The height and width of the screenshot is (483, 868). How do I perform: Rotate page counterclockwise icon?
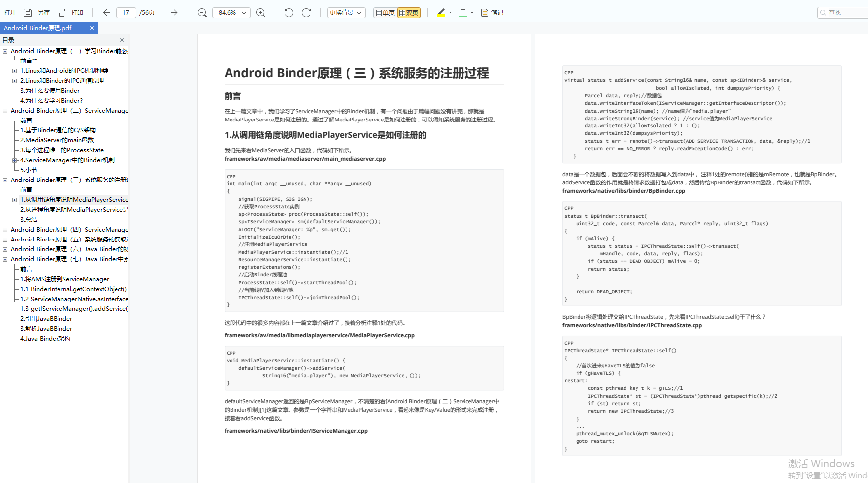point(289,13)
